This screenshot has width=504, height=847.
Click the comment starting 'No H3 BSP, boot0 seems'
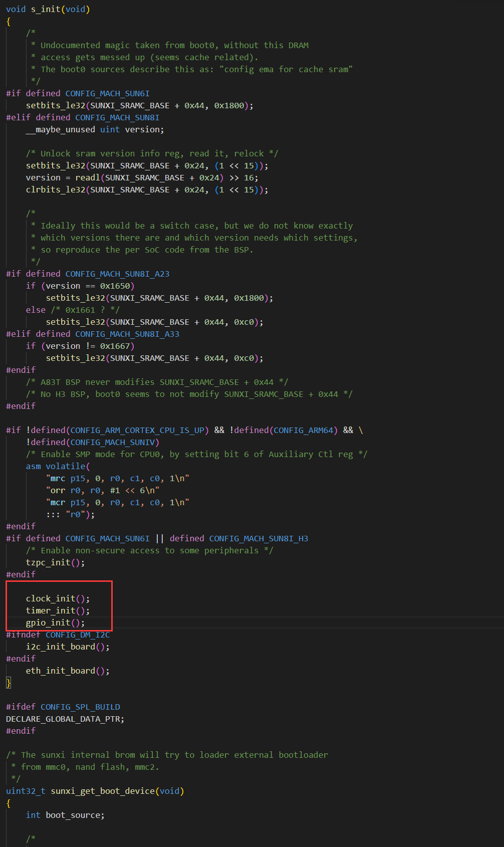point(189,394)
